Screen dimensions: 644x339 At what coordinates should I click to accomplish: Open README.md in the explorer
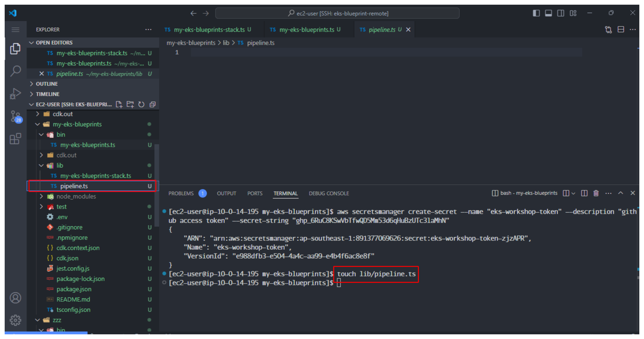point(93,299)
